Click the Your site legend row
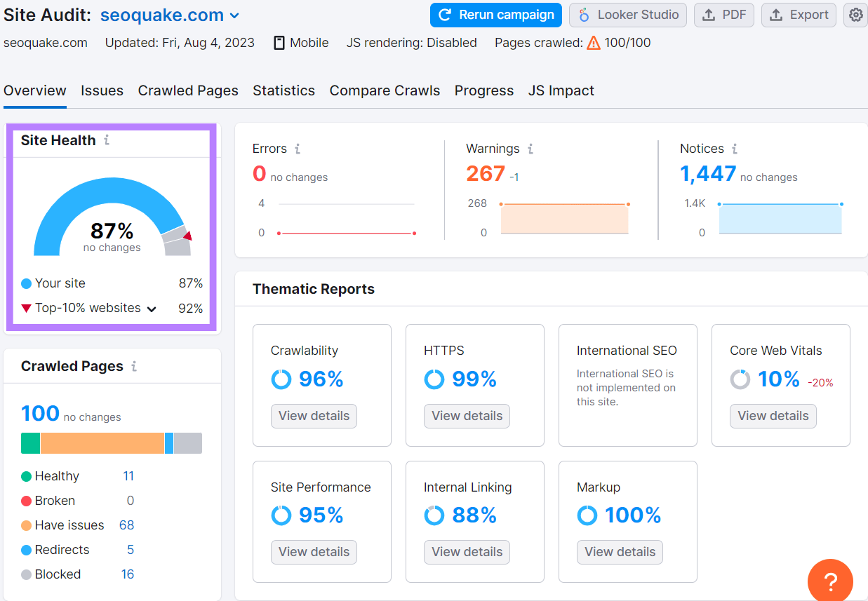The width and height of the screenshot is (868, 601). tap(112, 283)
